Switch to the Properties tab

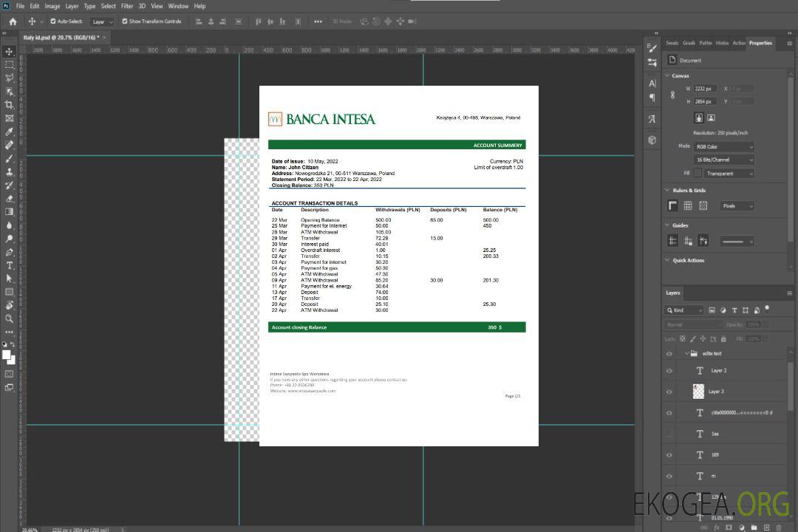[x=760, y=44]
